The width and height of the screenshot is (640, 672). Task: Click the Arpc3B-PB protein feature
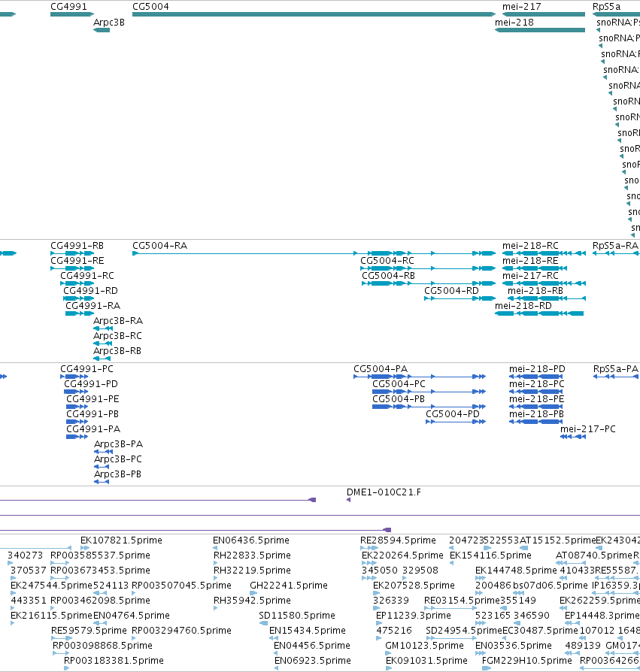[102, 482]
